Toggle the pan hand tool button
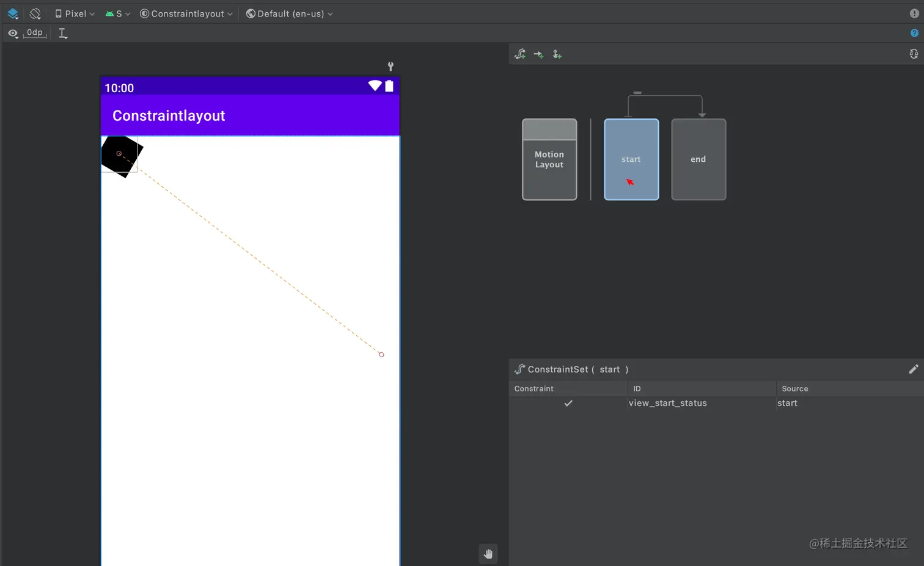 click(x=488, y=554)
